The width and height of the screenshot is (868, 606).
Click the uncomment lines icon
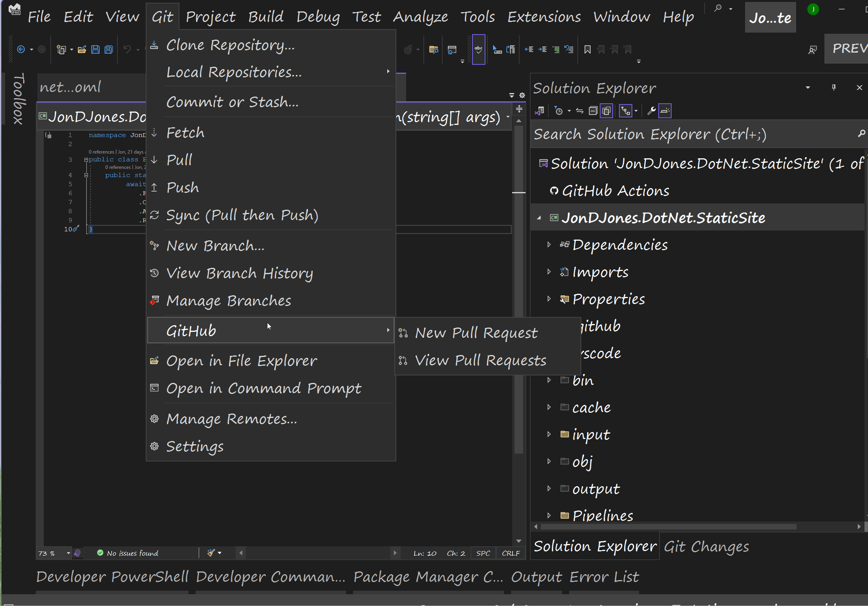tap(569, 49)
